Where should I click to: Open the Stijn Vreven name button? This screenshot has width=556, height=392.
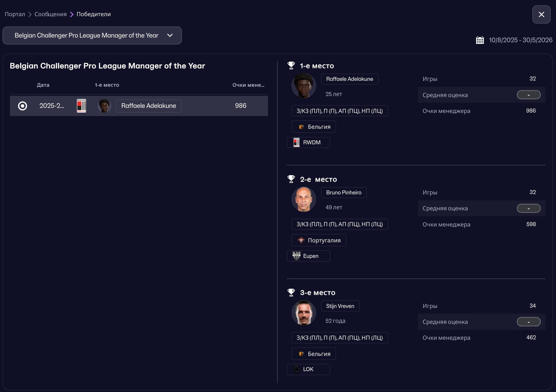(x=340, y=306)
